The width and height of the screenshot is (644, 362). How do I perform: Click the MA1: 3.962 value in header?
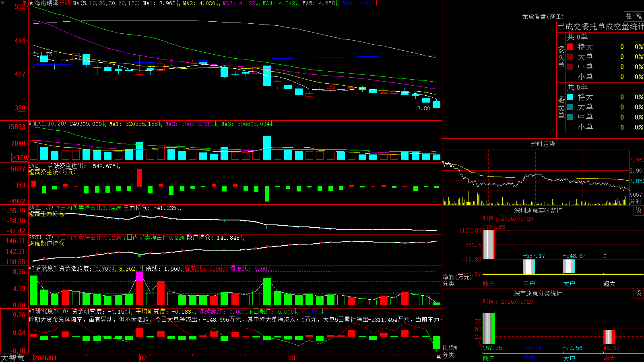(161, 3)
